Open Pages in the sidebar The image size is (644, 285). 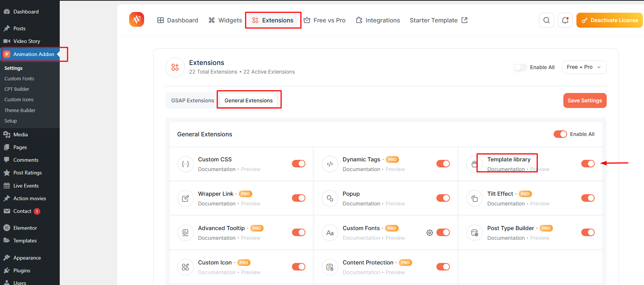click(30, 147)
